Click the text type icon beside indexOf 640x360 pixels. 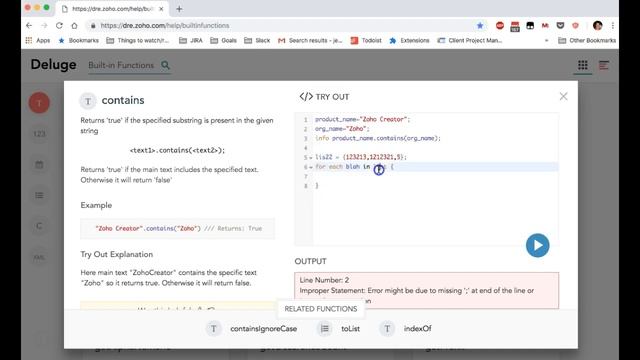click(387, 329)
